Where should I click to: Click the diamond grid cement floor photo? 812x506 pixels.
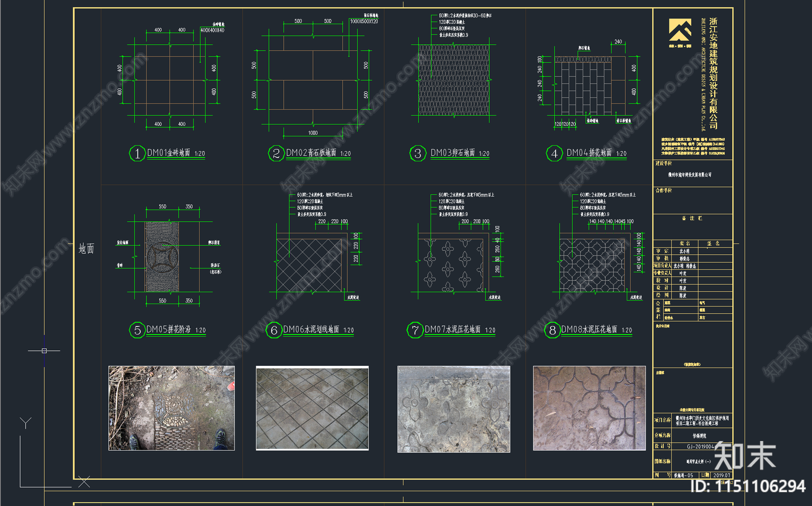tap(312, 408)
